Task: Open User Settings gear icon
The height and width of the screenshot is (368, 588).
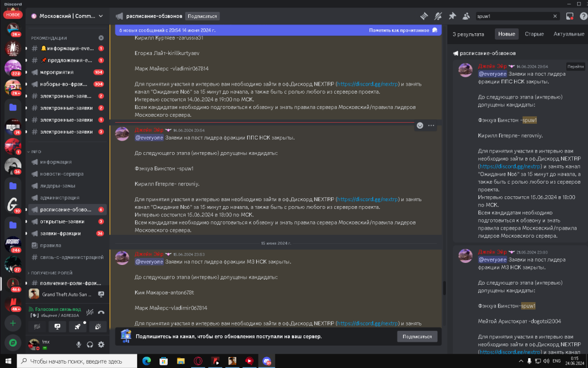Action: 101,345
